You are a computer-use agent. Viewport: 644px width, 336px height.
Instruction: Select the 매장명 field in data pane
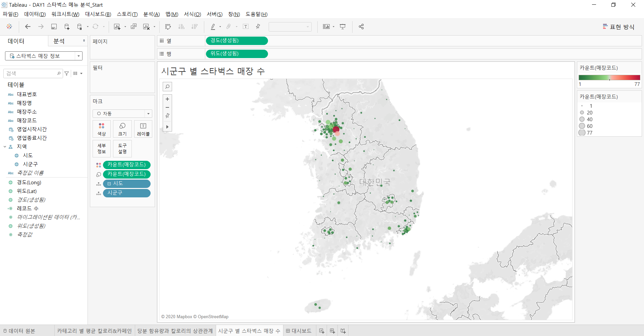pyautogui.click(x=24, y=103)
